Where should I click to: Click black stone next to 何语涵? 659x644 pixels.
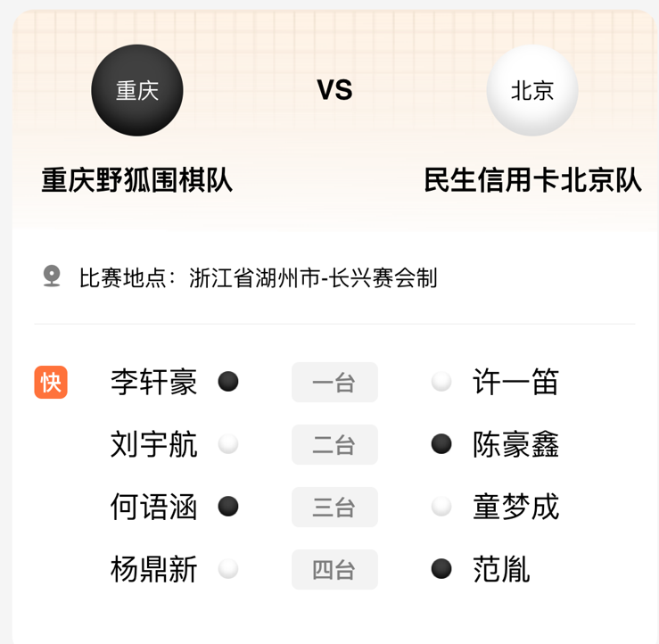[x=228, y=507]
